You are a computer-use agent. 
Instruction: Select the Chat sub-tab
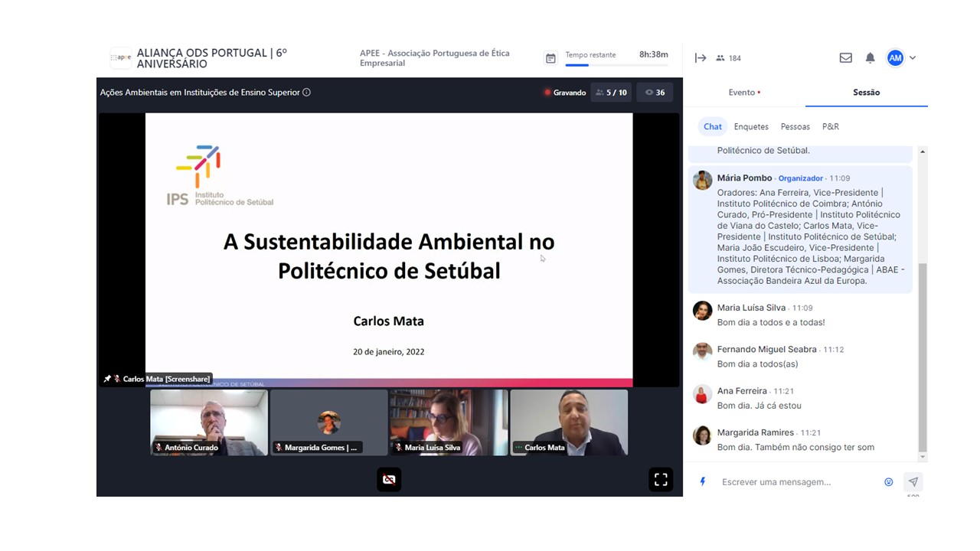(x=713, y=127)
